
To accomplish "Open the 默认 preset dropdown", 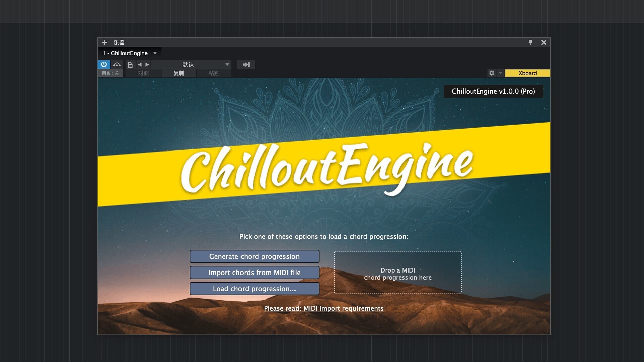I will (x=191, y=65).
